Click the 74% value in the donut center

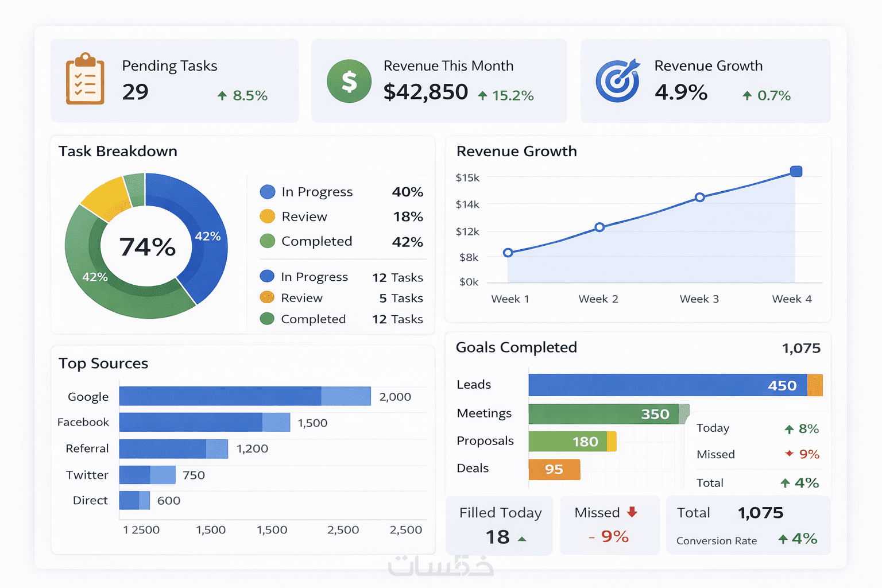(148, 247)
